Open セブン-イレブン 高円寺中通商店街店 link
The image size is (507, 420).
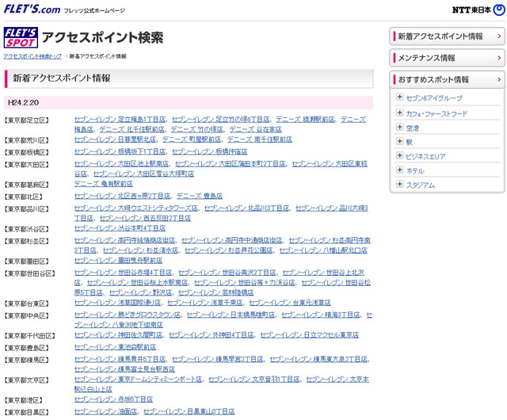pyautogui.click(x=232, y=241)
